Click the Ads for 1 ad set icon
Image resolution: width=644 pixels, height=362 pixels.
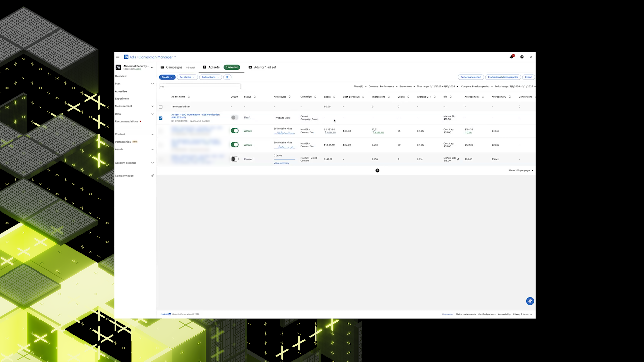point(250,67)
